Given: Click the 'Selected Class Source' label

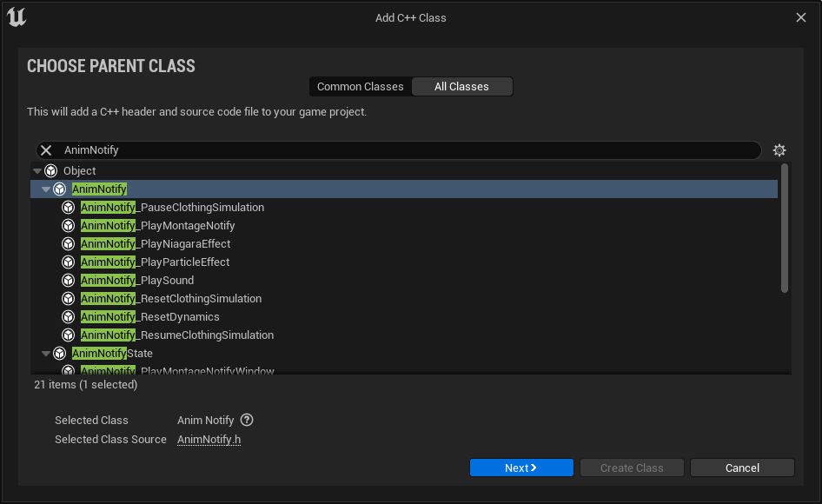Looking at the screenshot, I should (110, 440).
